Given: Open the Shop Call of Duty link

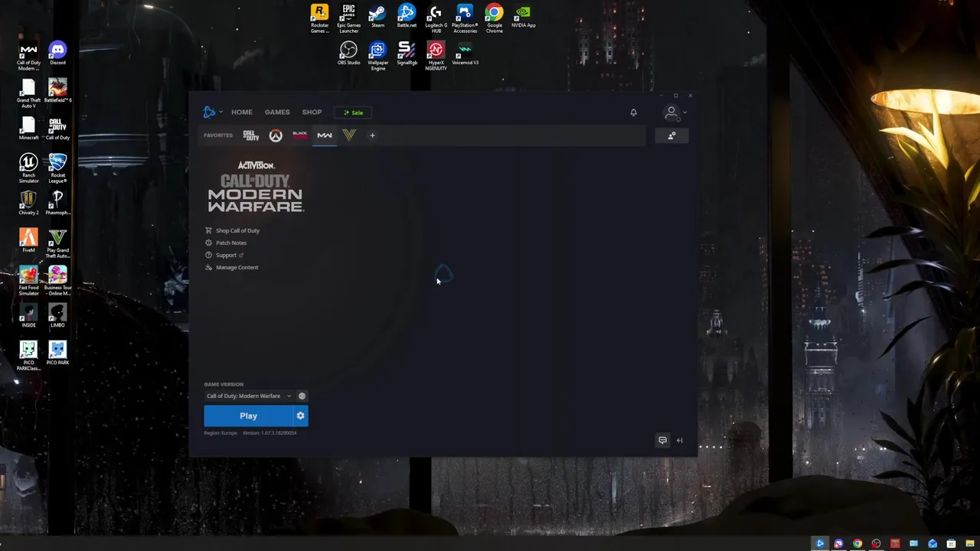Looking at the screenshot, I should pos(233,230).
